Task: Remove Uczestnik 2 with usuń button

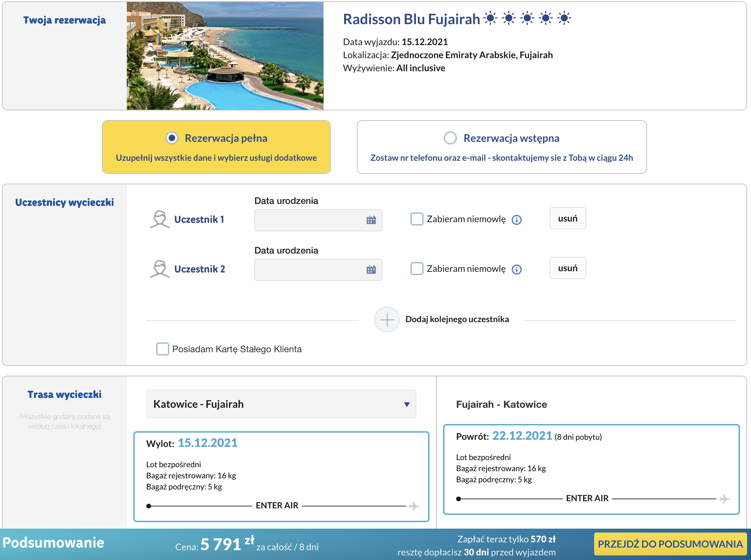Action: coord(568,268)
